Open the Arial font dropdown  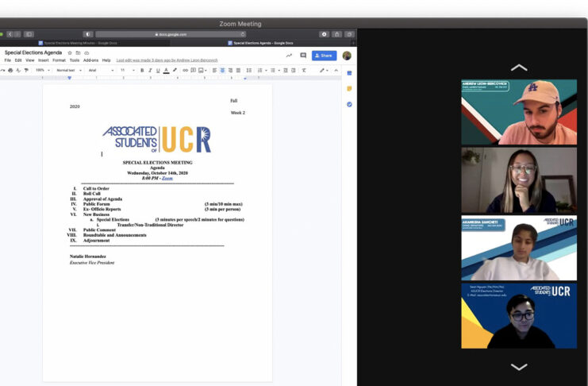coord(101,70)
